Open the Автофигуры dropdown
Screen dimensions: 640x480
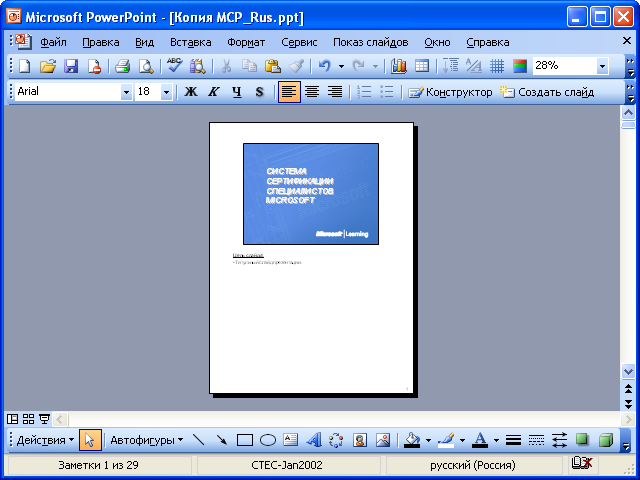147,440
